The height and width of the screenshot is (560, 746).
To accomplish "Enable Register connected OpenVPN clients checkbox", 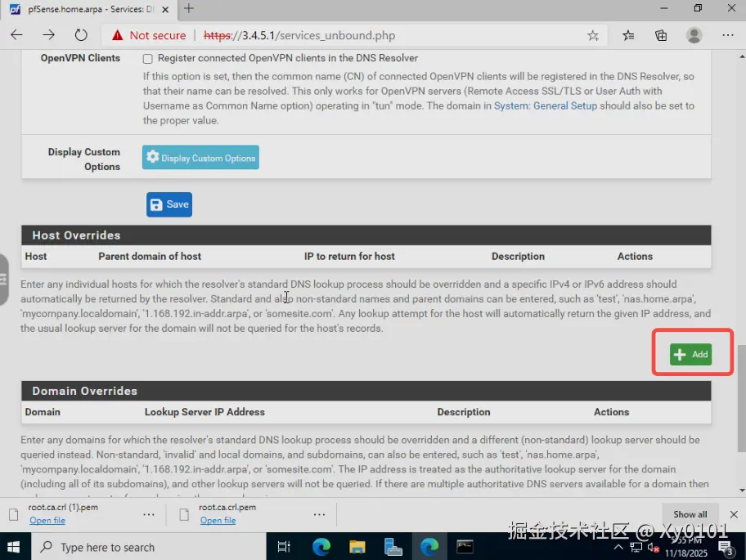I will (148, 59).
